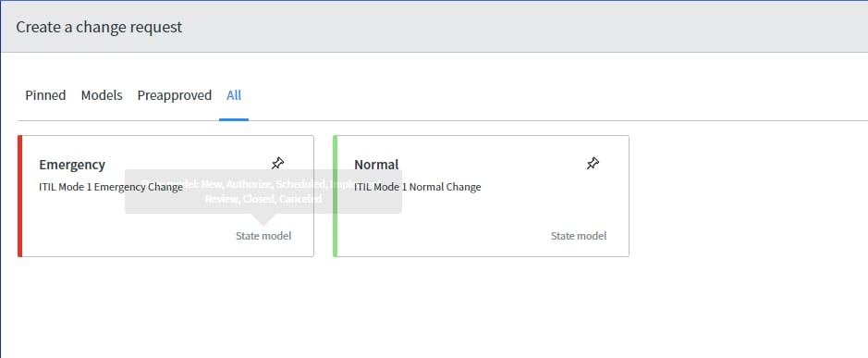Pin the Emergency change card
868x358 pixels.
[277, 164]
